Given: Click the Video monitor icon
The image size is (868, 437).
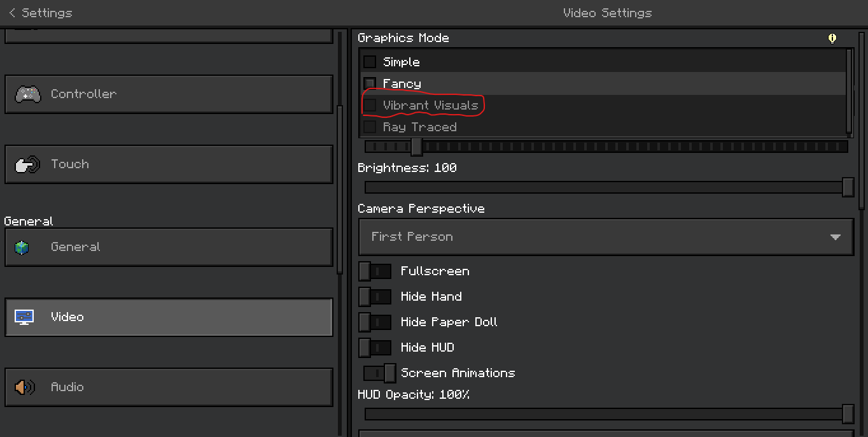Looking at the screenshot, I should [x=25, y=317].
